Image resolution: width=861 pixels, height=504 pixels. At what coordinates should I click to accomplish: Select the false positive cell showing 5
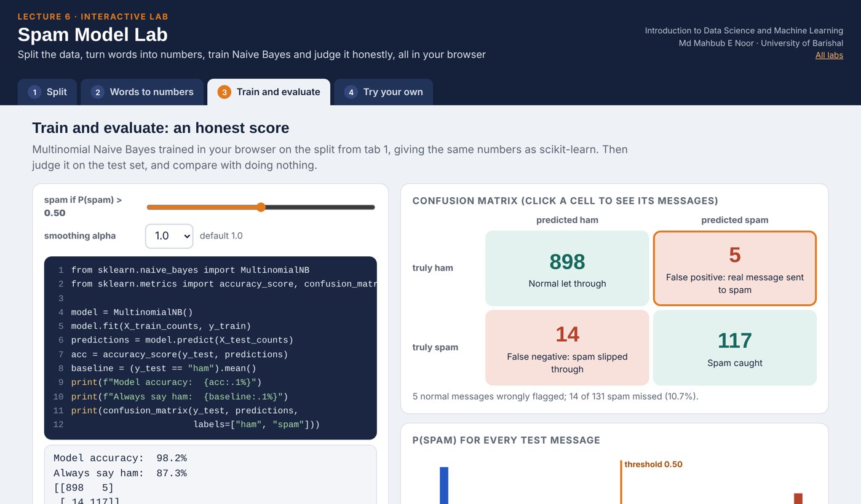click(x=735, y=268)
